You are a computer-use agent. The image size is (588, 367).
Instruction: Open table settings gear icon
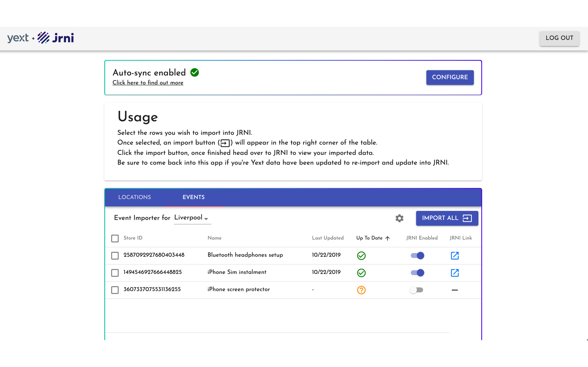point(399,218)
